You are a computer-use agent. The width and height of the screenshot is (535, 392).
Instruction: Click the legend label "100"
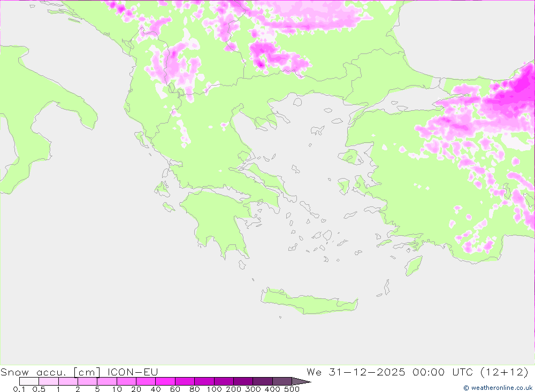click(215, 389)
